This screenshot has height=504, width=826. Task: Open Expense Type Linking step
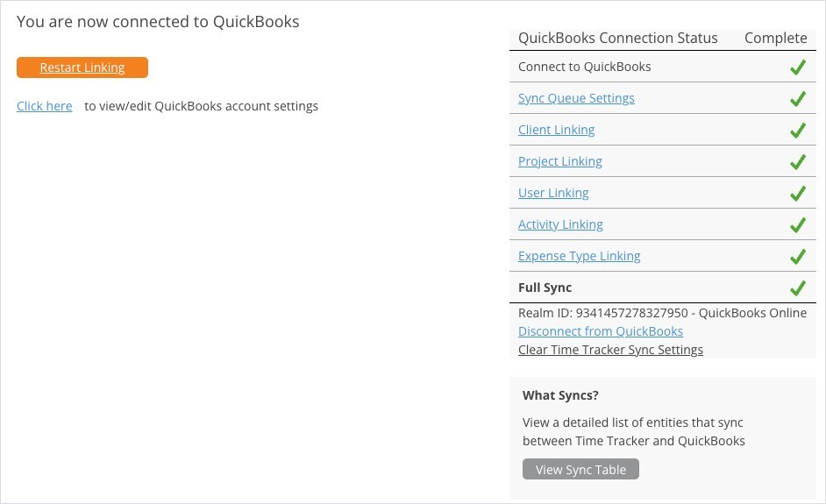[x=580, y=256]
